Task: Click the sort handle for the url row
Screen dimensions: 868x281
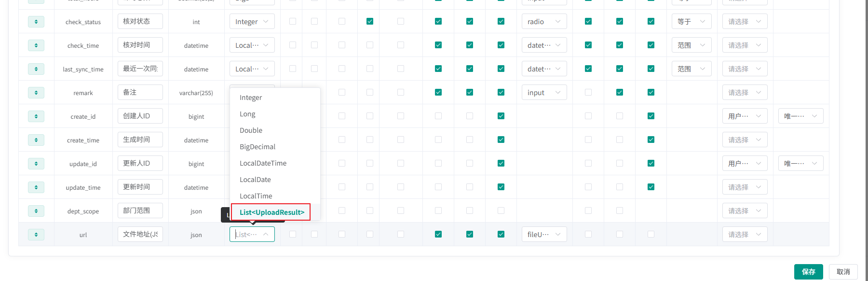Action: pyautogui.click(x=36, y=235)
